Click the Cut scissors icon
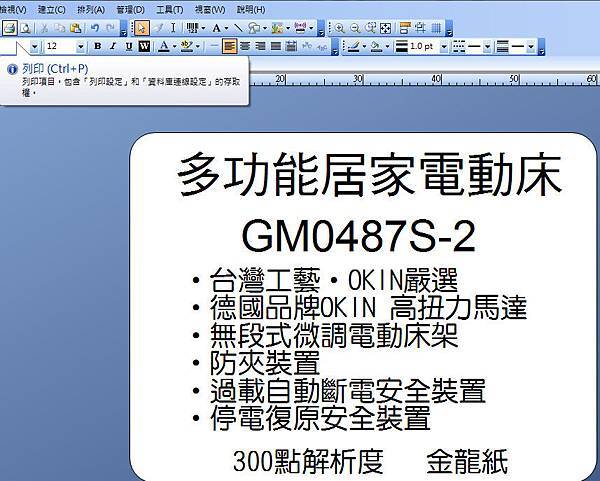 click(x=44, y=28)
